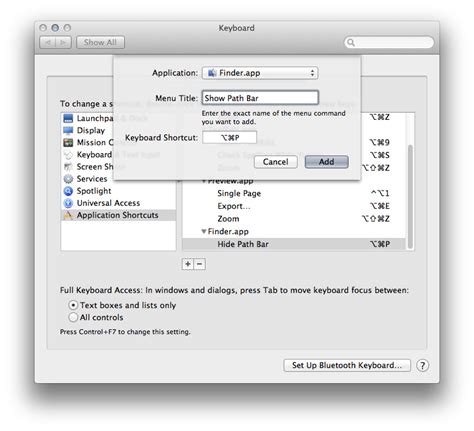Viewport: 474px width, 431px height.
Task: Click the Universal Access icon
Action: [68, 203]
